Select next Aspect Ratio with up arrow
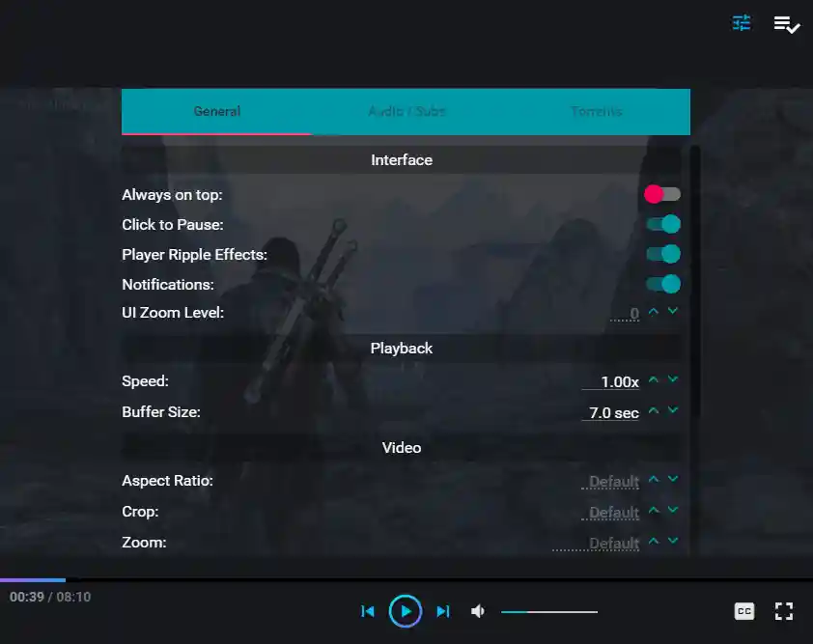This screenshot has height=644, width=813. (654, 479)
